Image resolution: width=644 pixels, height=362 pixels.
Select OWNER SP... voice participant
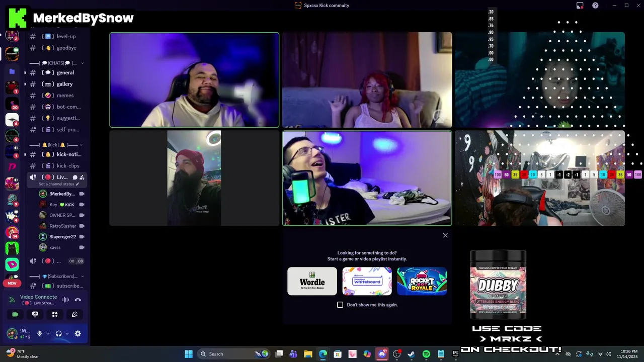(x=61, y=215)
